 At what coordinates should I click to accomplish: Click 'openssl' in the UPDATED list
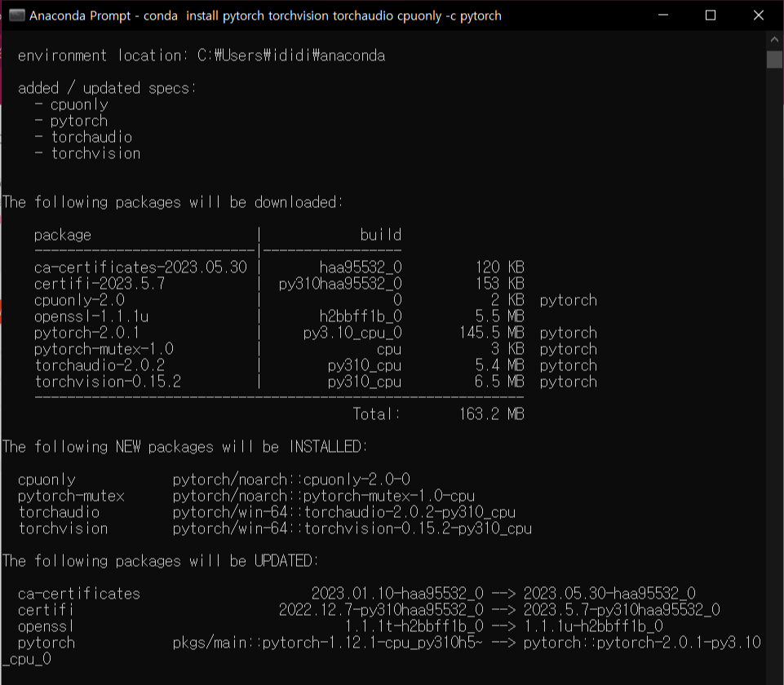coord(46,626)
